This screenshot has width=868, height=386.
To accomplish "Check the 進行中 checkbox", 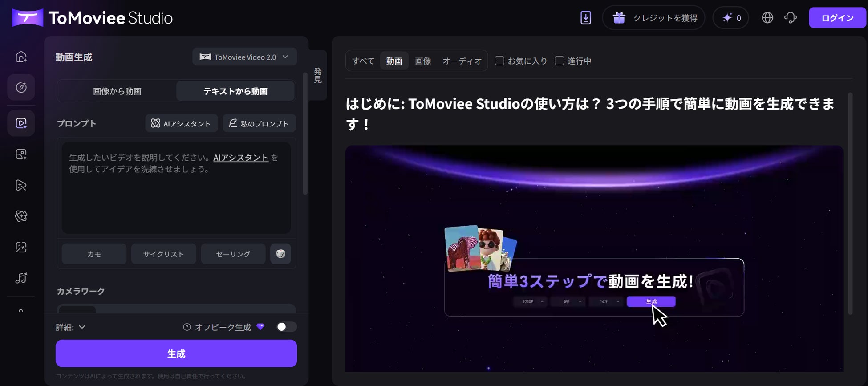I will (x=559, y=61).
